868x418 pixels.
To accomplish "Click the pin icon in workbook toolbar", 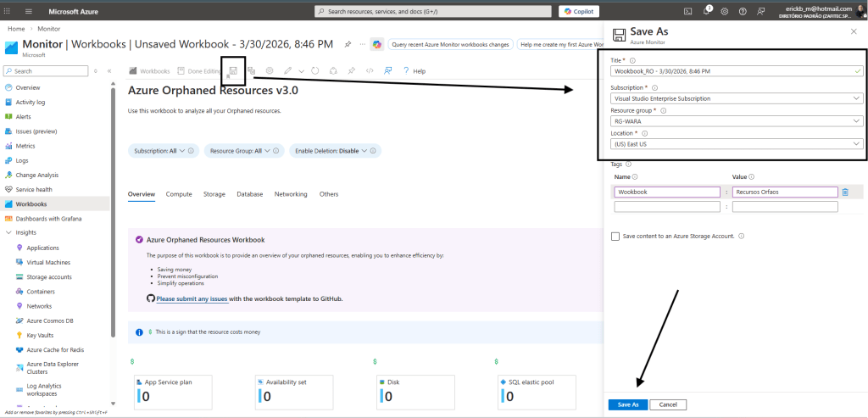I will (x=351, y=71).
